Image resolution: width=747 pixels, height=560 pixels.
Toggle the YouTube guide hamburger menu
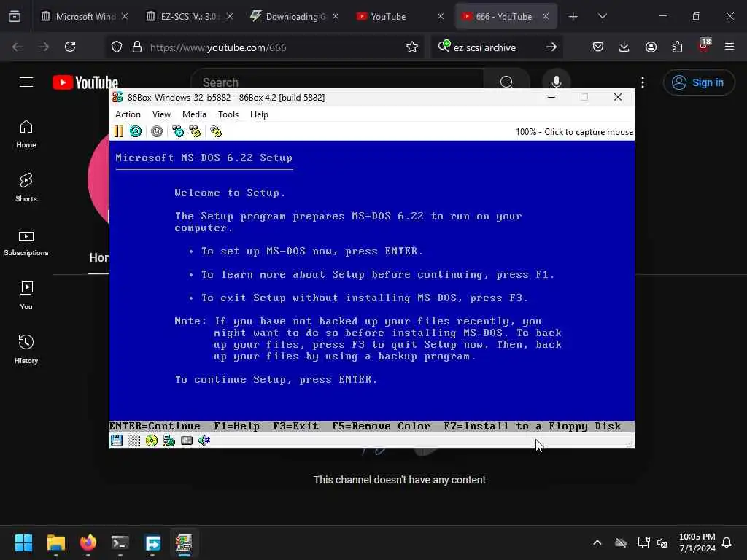[x=26, y=82]
